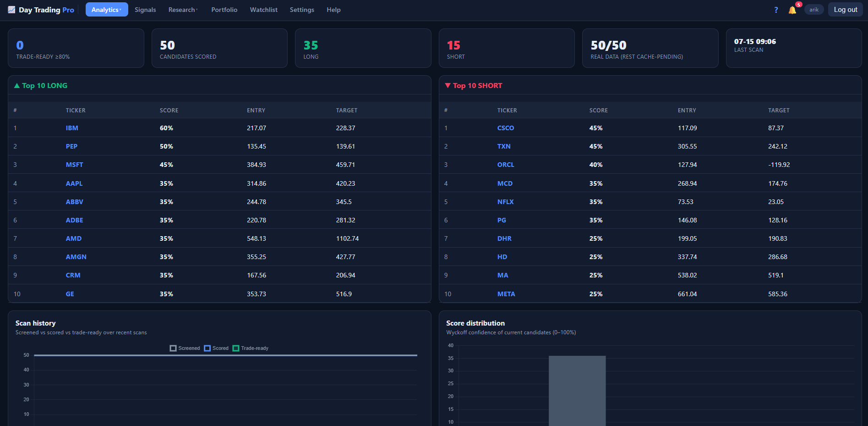Click the red Top 10 SHORT triangle icon

448,86
